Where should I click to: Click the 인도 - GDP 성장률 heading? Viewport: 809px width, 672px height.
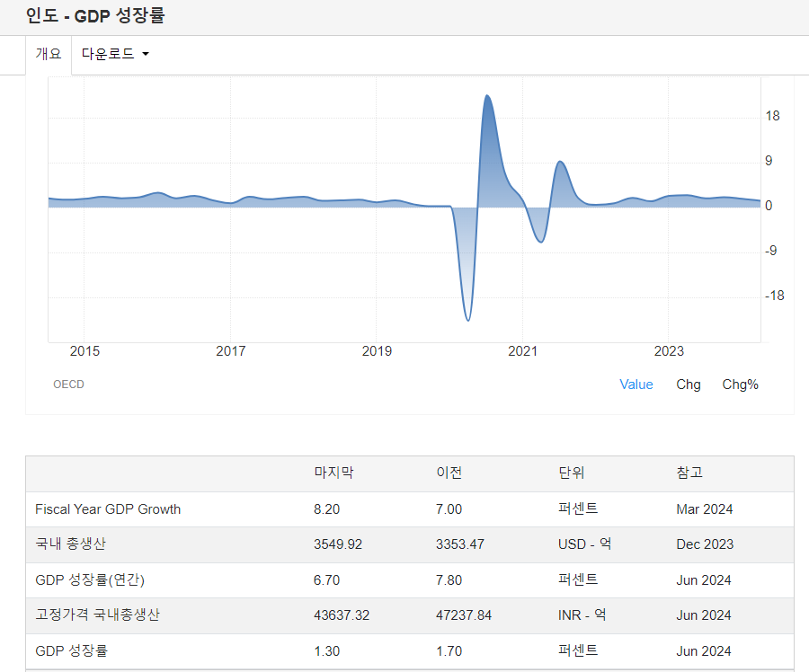tap(95, 15)
